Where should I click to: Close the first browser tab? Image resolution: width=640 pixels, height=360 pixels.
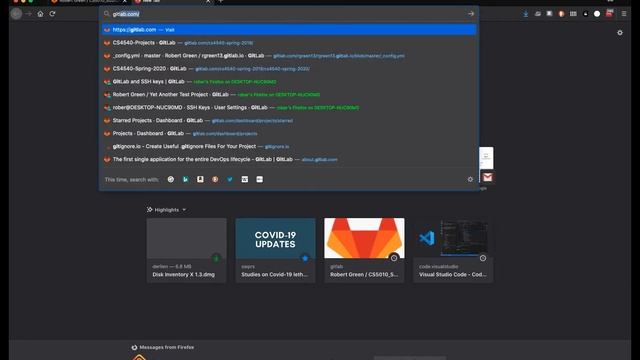[x=125, y=1]
